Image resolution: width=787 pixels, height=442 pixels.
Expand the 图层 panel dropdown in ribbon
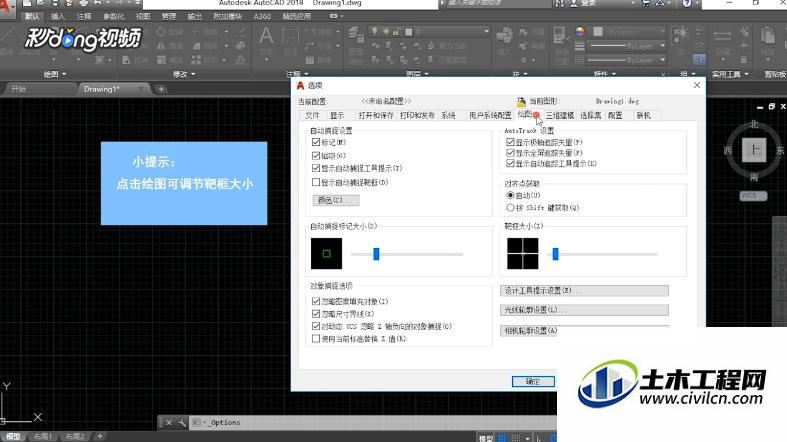419,74
